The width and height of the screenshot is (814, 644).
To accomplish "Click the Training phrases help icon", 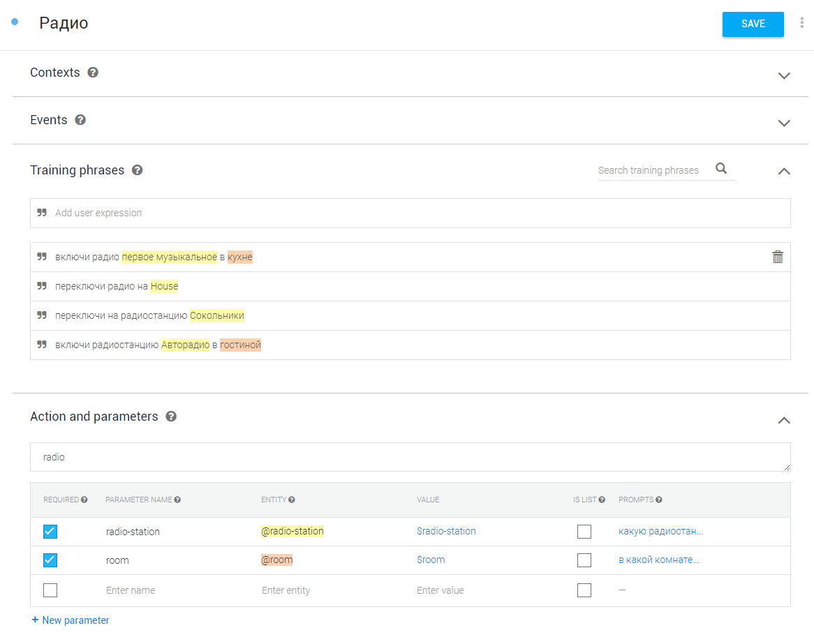I will [x=138, y=170].
